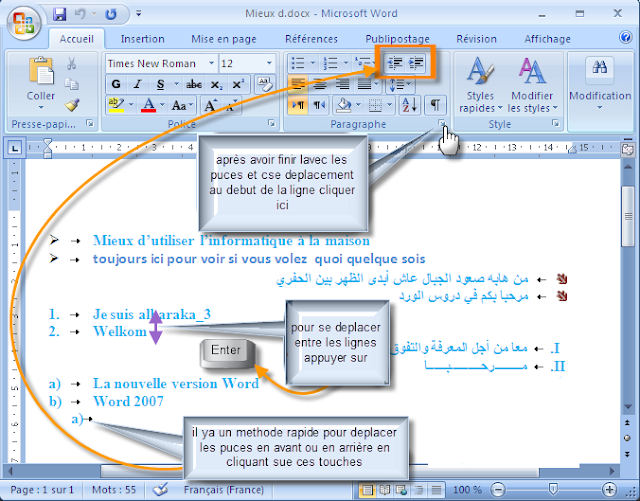This screenshot has width=640, height=501.
Task: Open the Police dialog launcher
Action: coord(271,123)
